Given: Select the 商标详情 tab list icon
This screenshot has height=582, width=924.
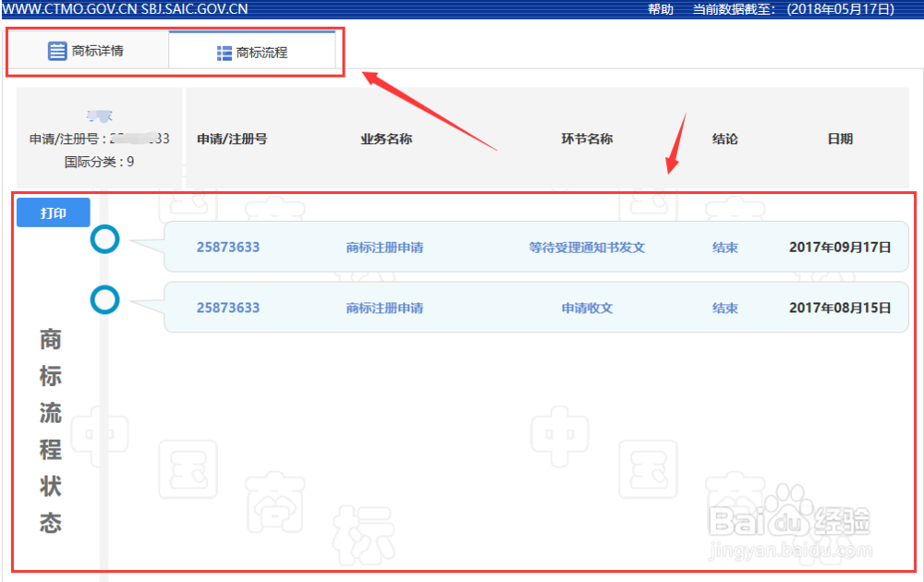Looking at the screenshot, I should [56, 51].
